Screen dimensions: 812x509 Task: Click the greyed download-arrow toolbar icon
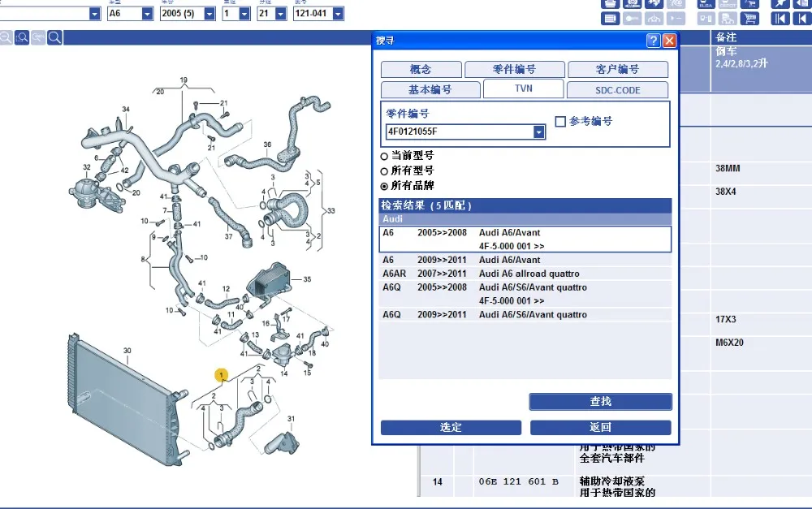654,19
